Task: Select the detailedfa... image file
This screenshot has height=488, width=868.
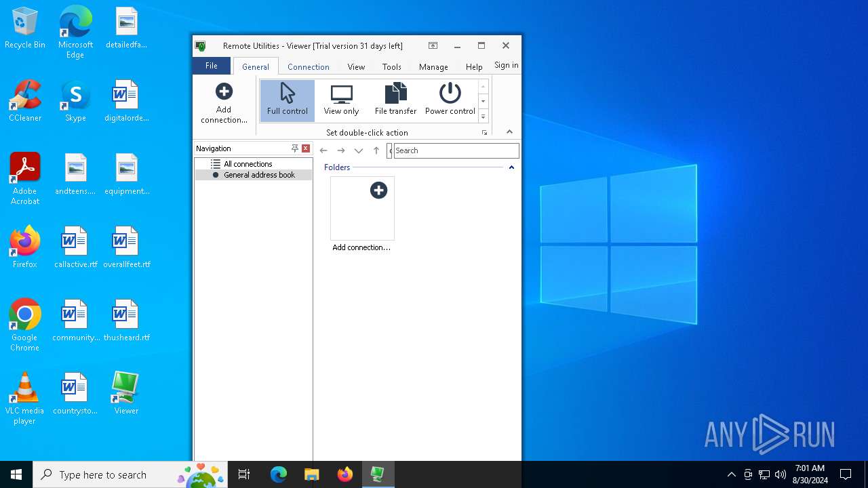Action: tap(126, 28)
